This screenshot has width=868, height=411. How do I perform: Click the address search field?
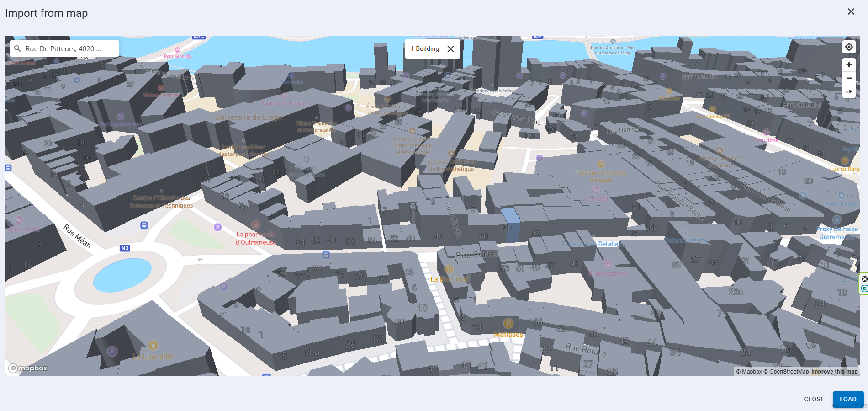[69, 48]
